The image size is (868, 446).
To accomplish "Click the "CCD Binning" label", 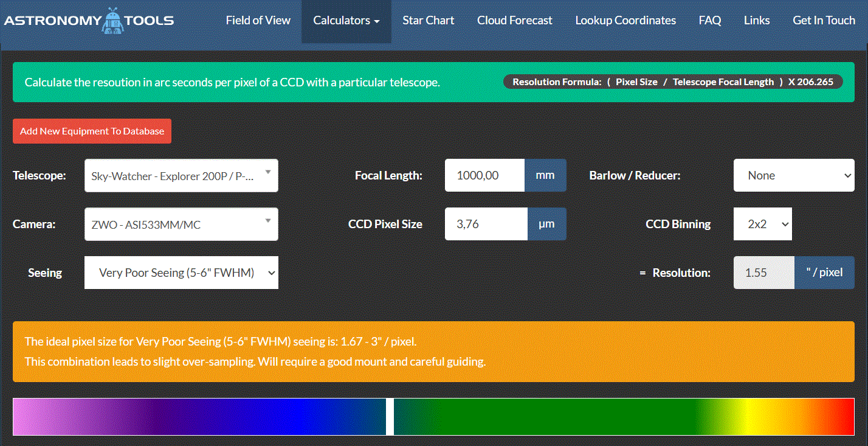I will pos(678,224).
